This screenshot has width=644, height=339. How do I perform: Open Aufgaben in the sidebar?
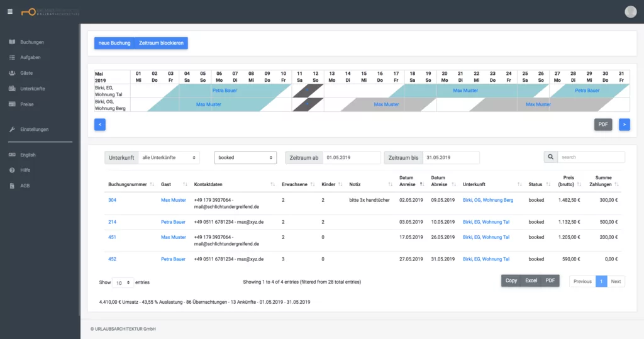pyautogui.click(x=30, y=57)
